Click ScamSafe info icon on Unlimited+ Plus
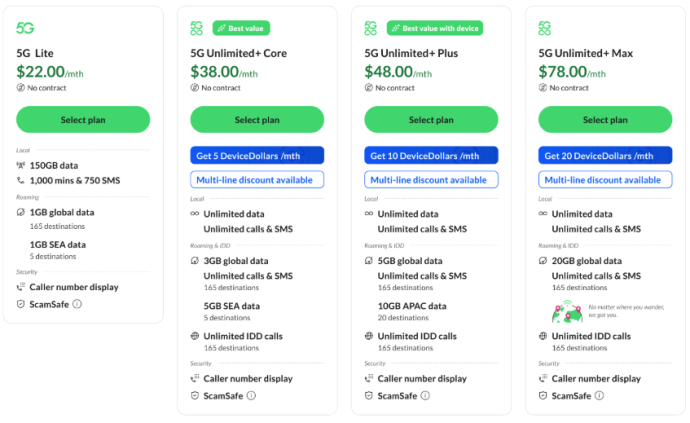The height and width of the screenshot is (423, 690). (x=425, y=395)
